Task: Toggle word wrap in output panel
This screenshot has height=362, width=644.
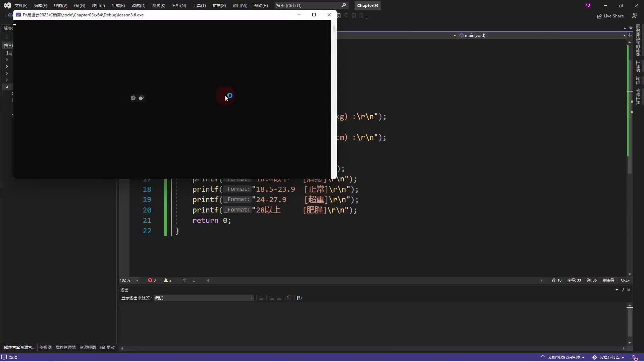Action: 299,298
